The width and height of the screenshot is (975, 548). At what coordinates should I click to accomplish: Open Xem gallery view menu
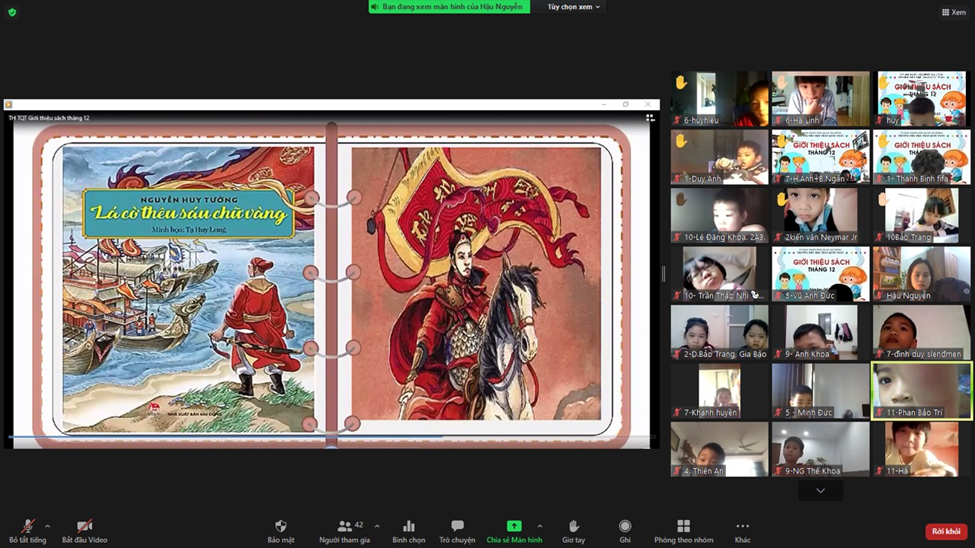[x=954, y=12]
